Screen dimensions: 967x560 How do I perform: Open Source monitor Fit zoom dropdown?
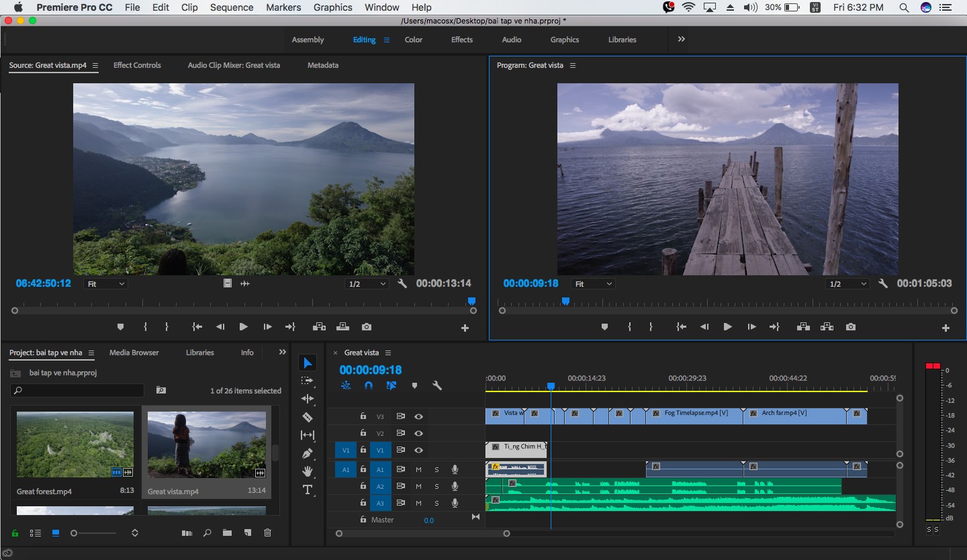(x=106, y=284)
